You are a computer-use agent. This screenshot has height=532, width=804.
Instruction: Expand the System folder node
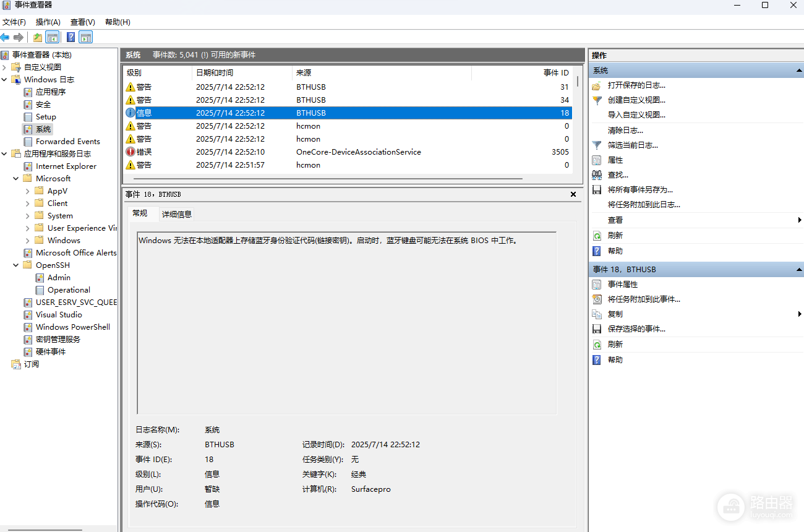click(x=28, y=216)
